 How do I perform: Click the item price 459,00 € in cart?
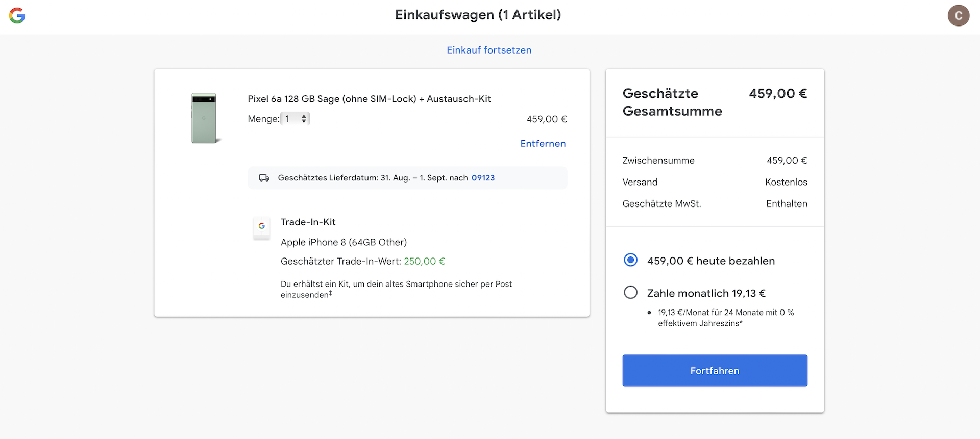547,119
